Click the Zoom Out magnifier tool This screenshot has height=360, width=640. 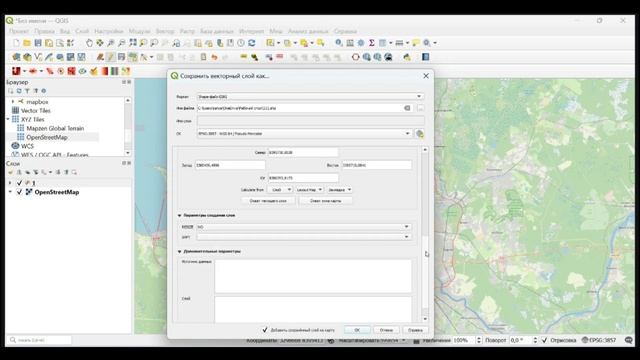[122, 43]
